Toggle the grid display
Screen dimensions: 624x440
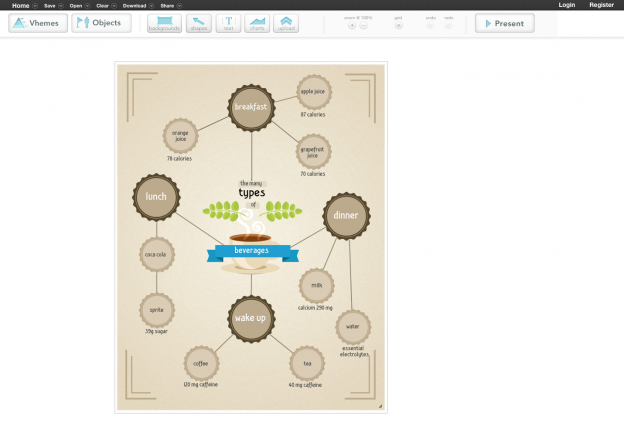click(399, 26)
